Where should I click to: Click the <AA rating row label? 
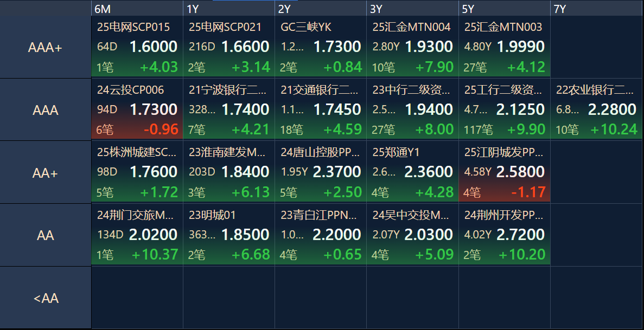pos(45,298)
